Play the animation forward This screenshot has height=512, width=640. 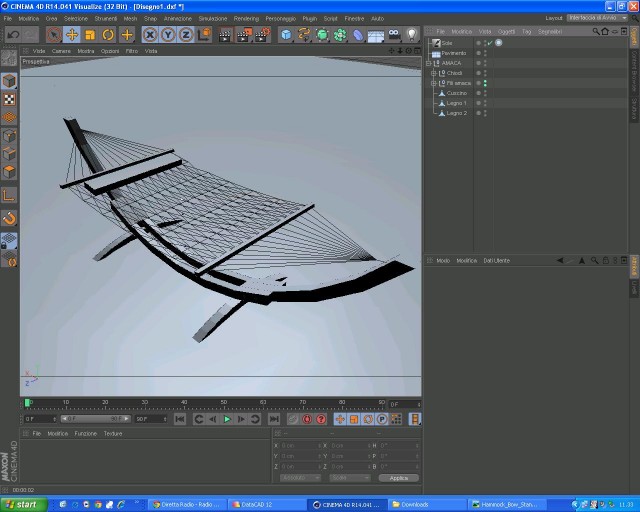pyautogui.click(x=227, y=419)
